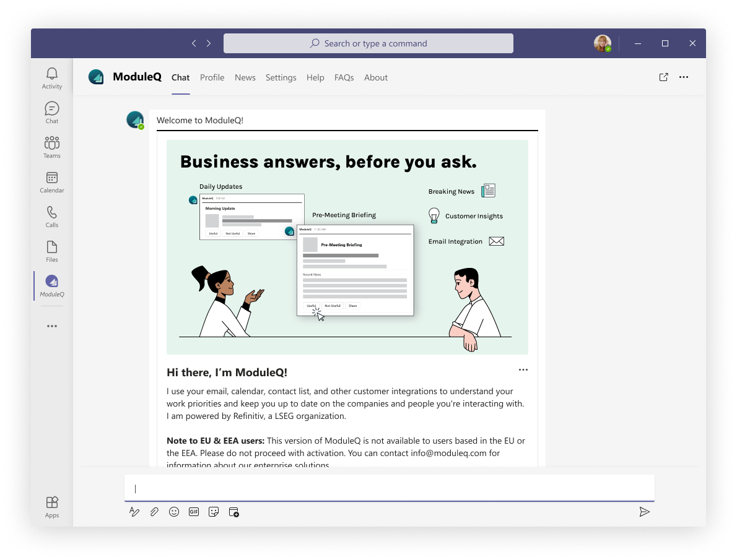The image size is (737, 560).
Task: Click the ModuleQ bot avatar in chat
Action: click(135, 120)
